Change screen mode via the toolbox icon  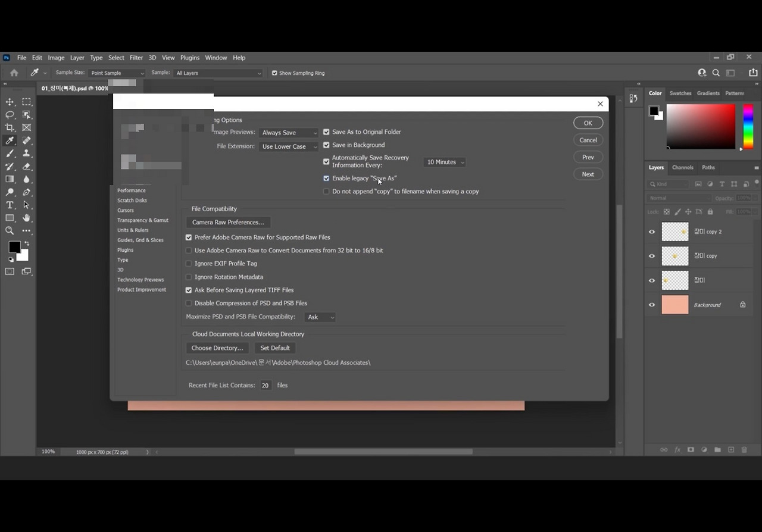point(27,271)
